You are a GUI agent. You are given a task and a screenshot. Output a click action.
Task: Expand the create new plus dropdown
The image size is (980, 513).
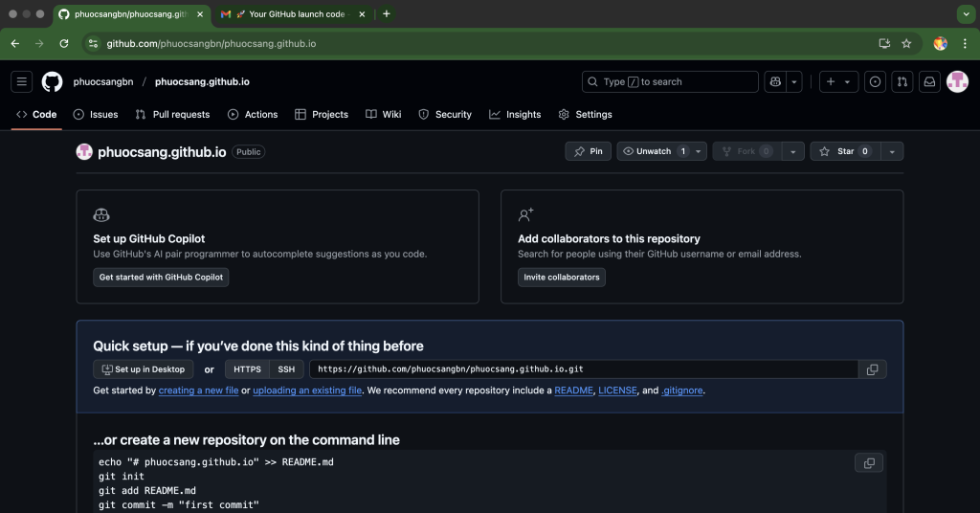tap(838, 82)
